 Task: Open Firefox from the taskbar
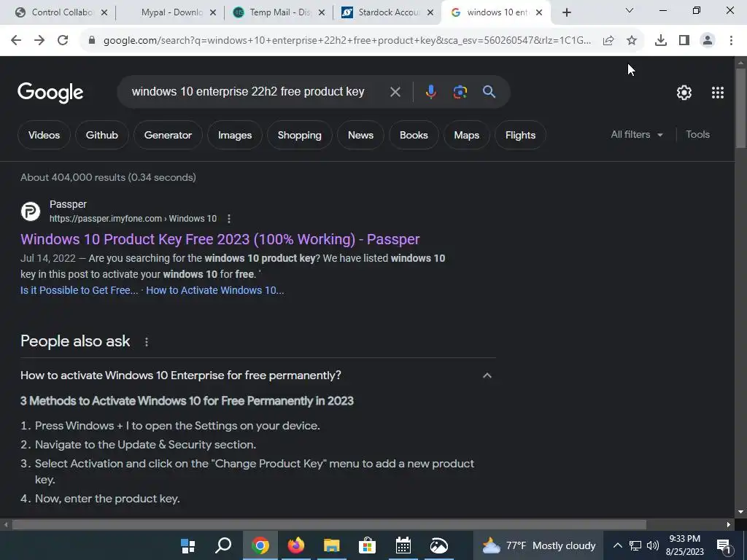296,545
